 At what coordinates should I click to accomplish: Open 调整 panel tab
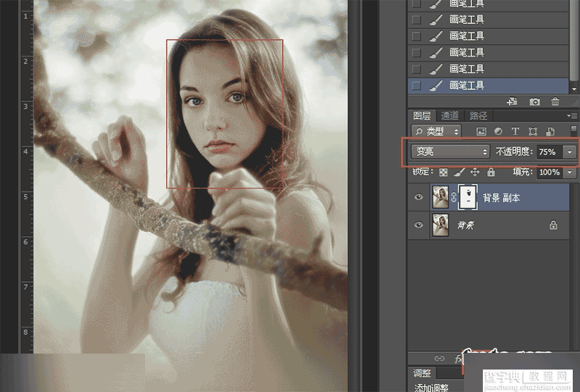click(423, 372)
